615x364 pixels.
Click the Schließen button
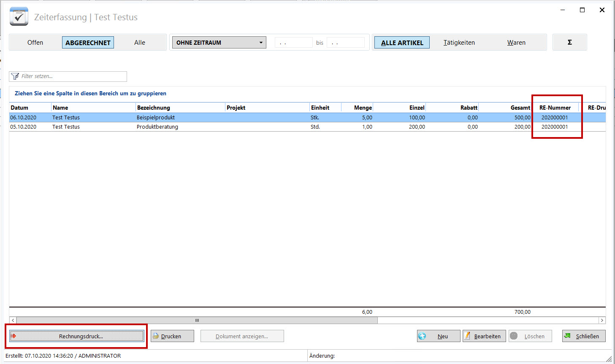[583, 336]
